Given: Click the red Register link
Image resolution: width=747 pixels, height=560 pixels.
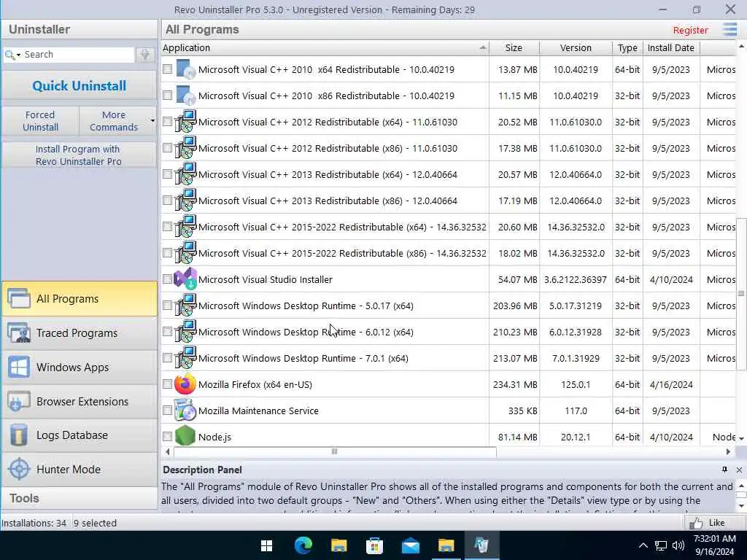Looking at the screenshot, I should pos(690,30).
